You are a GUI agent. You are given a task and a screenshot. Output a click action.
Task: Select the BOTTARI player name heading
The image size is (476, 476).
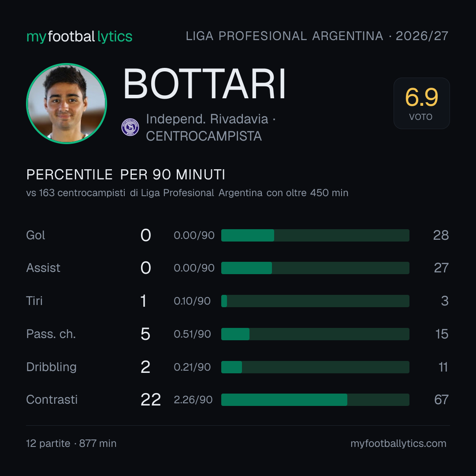pos(205,84)
